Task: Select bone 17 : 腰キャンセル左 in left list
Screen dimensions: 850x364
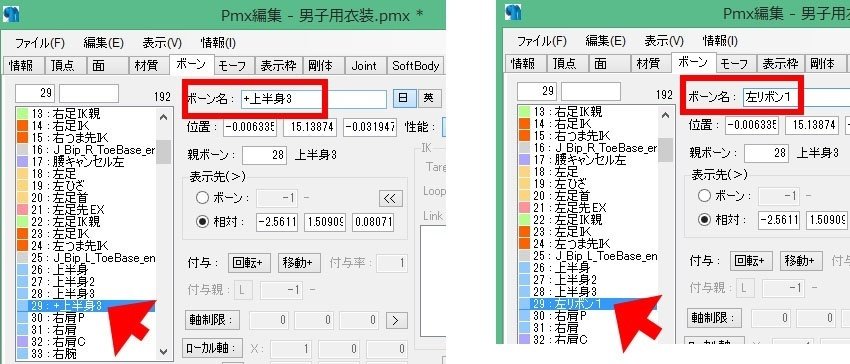Action: [x=86, y=162]
